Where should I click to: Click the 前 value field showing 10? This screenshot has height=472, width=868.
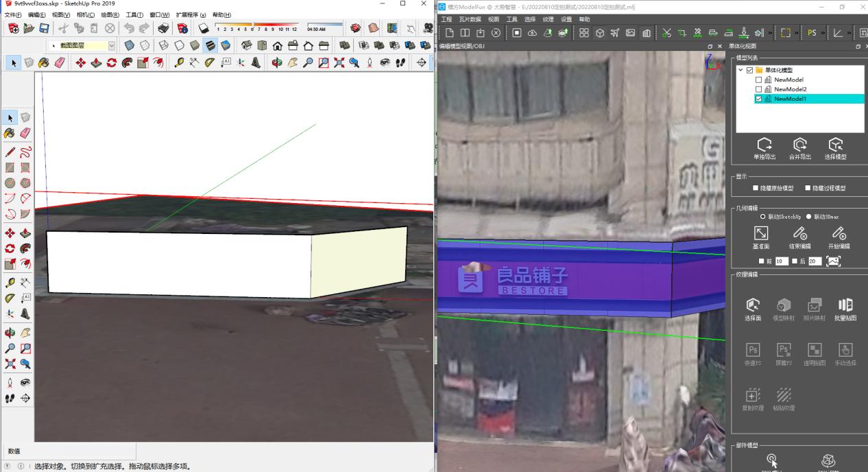[782, 261]
